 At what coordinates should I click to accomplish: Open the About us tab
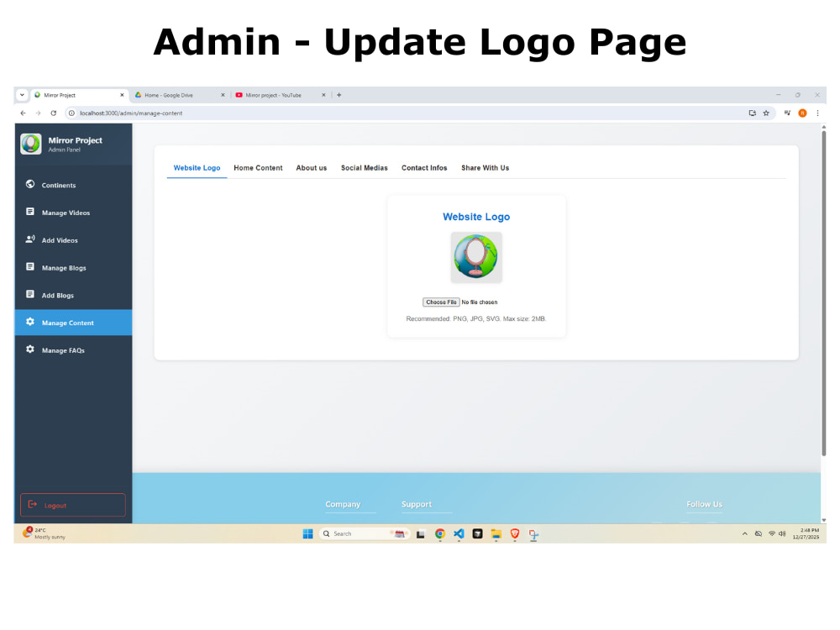312,168
